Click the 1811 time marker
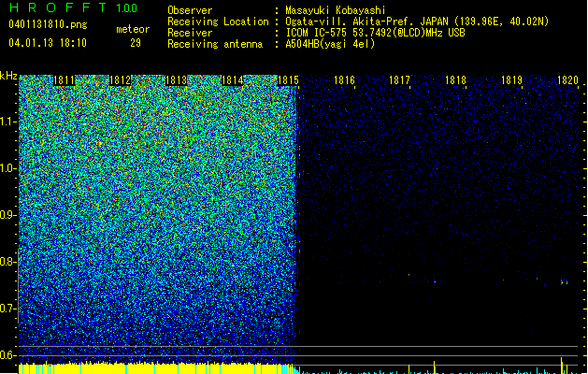Viewport: 588px width, 374px height. pyautogui.click(x=65, y=80)
